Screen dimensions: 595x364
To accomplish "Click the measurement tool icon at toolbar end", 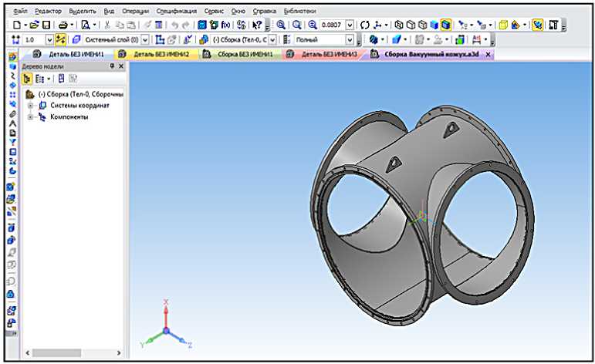I will (553, 25).
